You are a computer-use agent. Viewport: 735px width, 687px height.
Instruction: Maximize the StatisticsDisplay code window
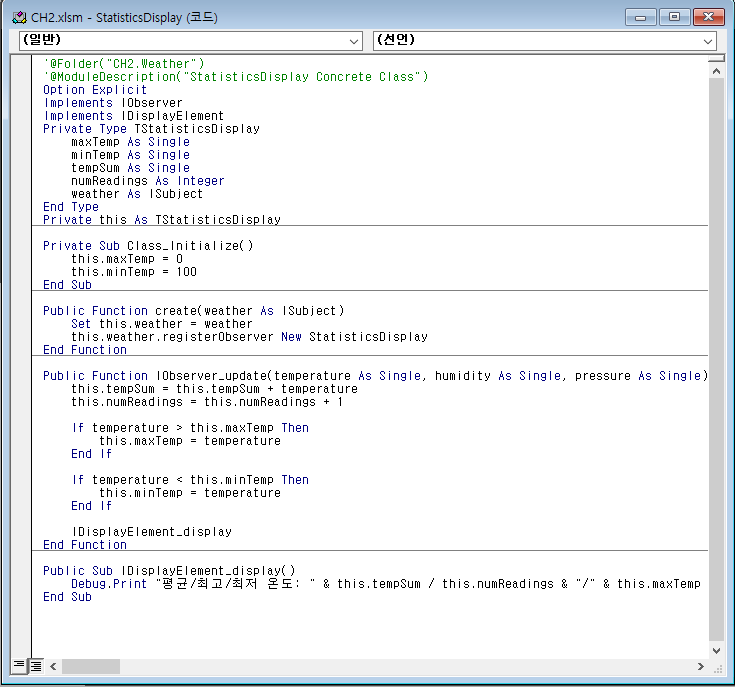point(674,17)
